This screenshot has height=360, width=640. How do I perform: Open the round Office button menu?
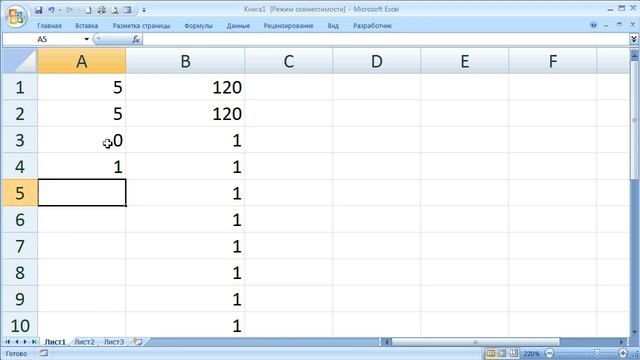(16, 16)
